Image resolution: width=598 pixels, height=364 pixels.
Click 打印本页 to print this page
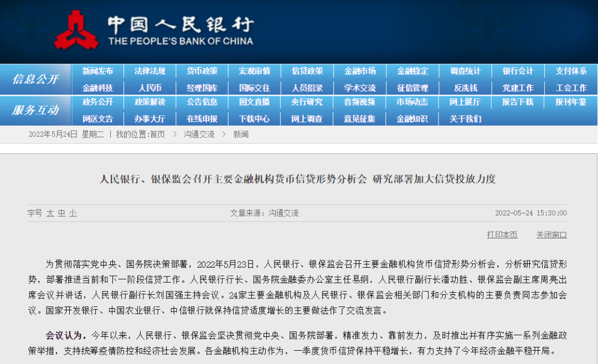(502, 235)
